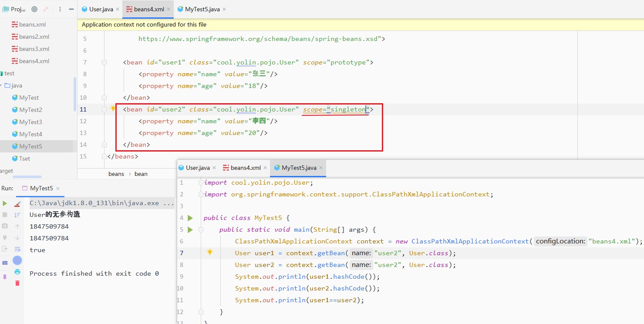The height and width of the screenshot is (324, 644).
Task: Fold the user1 bean at line 7
Action: click(104, 62)
